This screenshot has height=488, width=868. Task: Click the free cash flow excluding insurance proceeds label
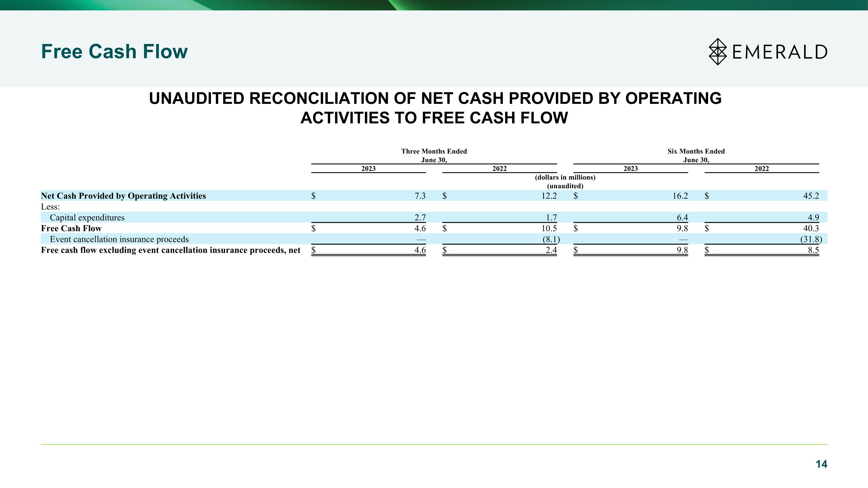click(170, 250)
